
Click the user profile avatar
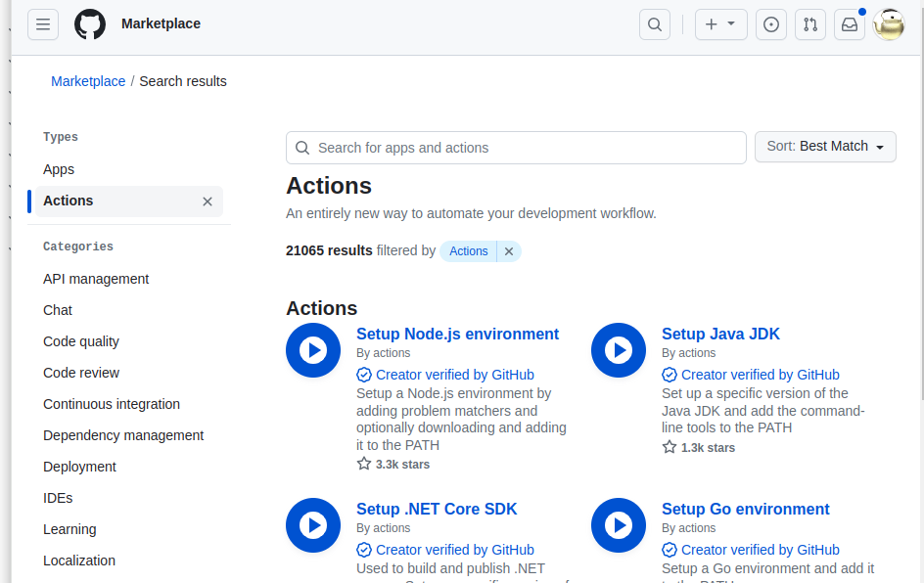pos(889,24)
